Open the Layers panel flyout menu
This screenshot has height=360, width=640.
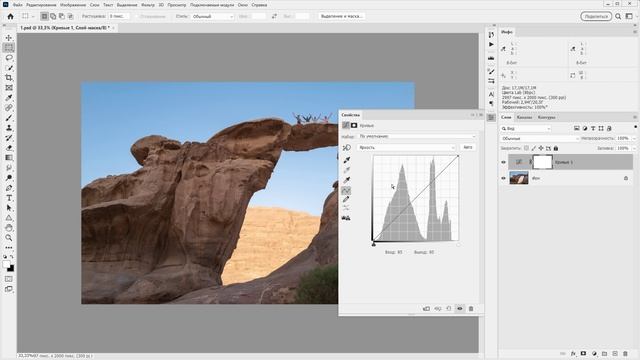click(635, 117)
